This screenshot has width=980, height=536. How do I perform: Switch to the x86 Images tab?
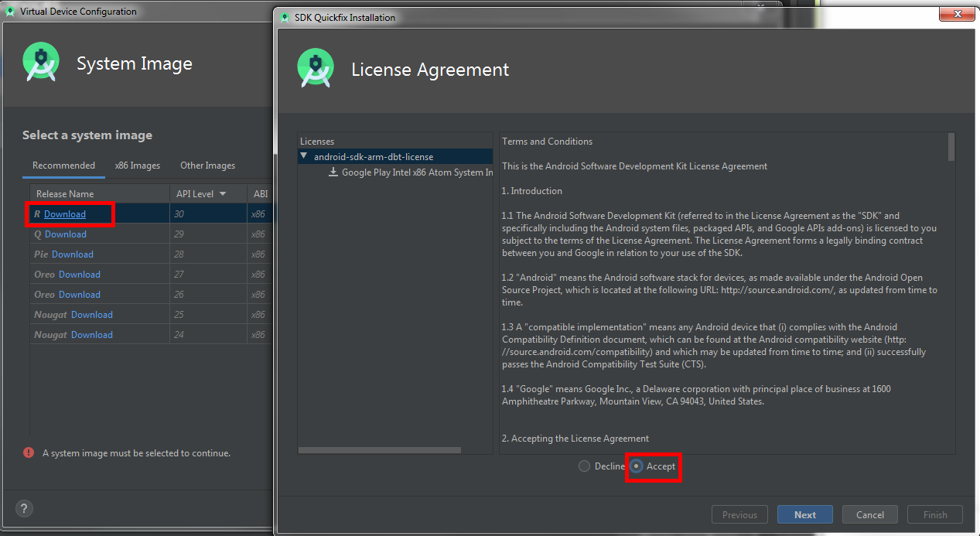coord(138,166)
